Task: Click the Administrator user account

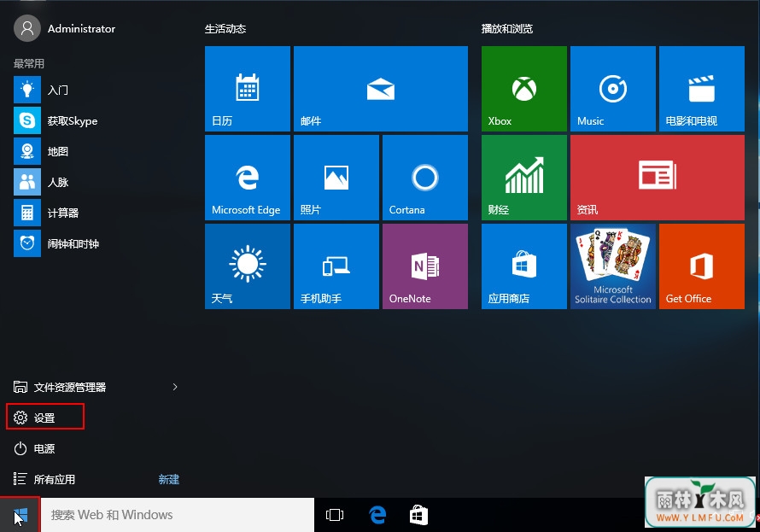Action: 65,28
